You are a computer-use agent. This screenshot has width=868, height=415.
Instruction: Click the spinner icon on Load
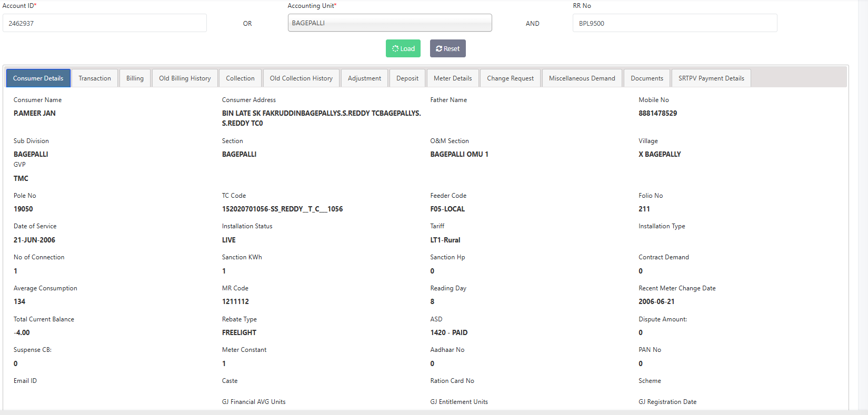(x=395, y=49)
